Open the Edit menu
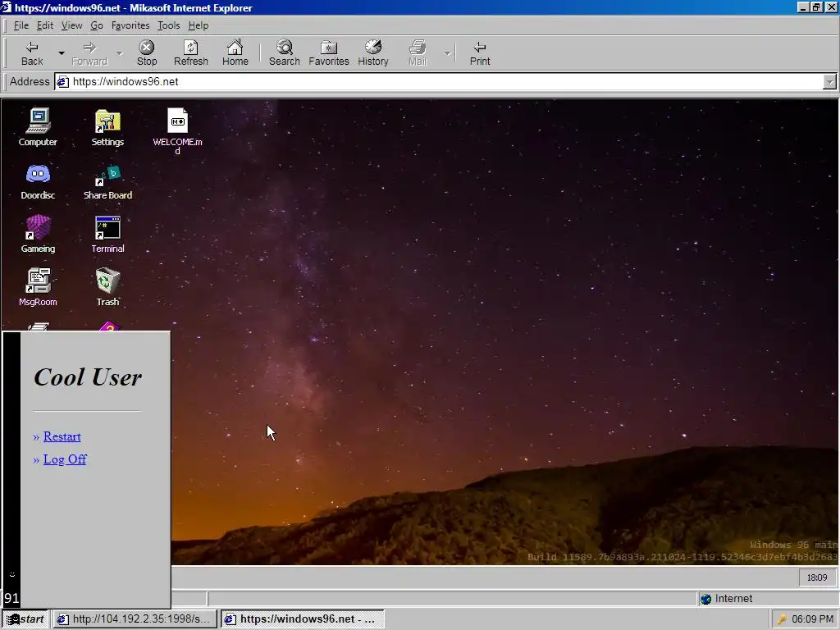840x630 pixels. pos(45,25)
